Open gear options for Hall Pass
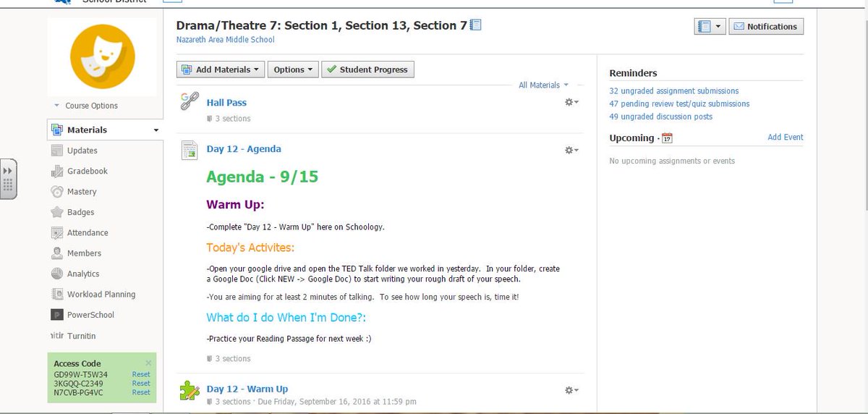Viewport: 868px width, 414px height. (x=571, y=103)
